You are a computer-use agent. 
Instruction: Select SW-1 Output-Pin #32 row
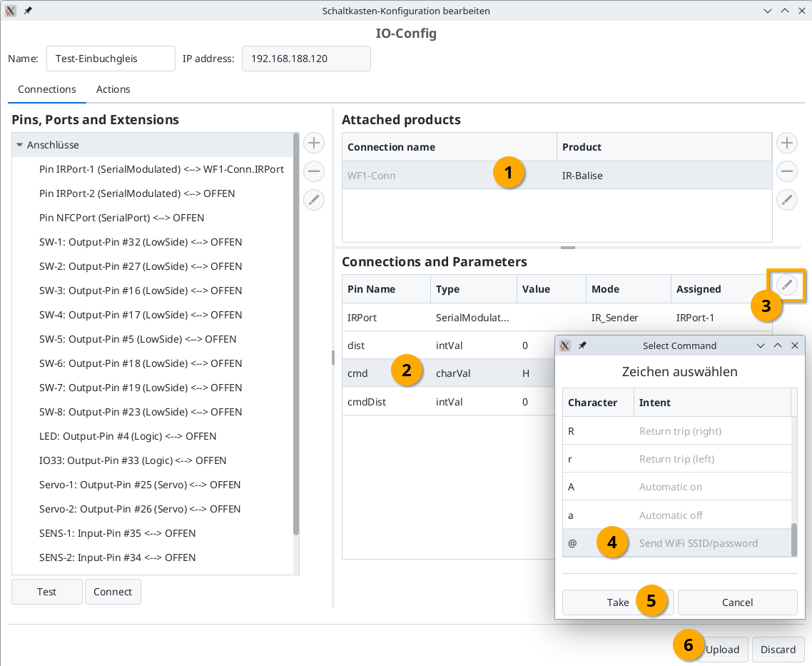[x=152, y=243]
